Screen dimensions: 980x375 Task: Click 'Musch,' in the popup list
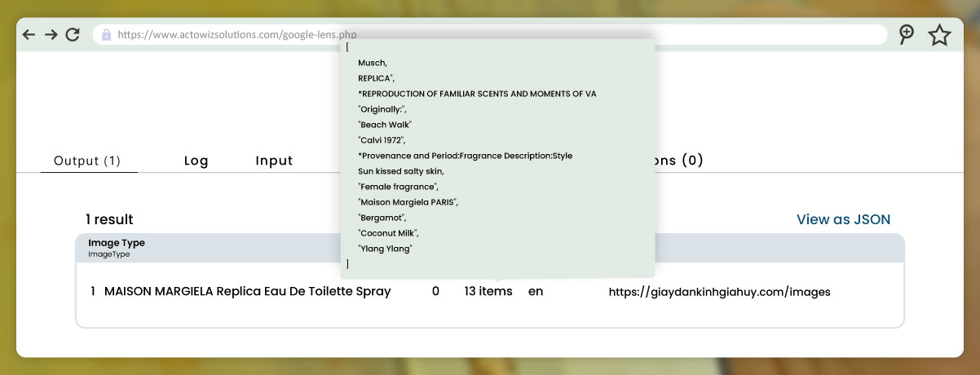pyautogui.click(x=373, y=63)
